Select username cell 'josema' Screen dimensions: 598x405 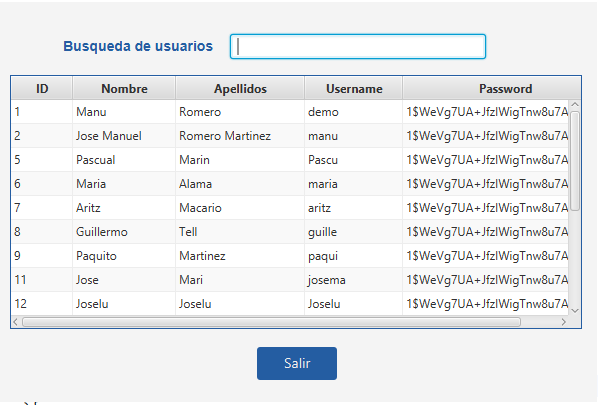354,280
